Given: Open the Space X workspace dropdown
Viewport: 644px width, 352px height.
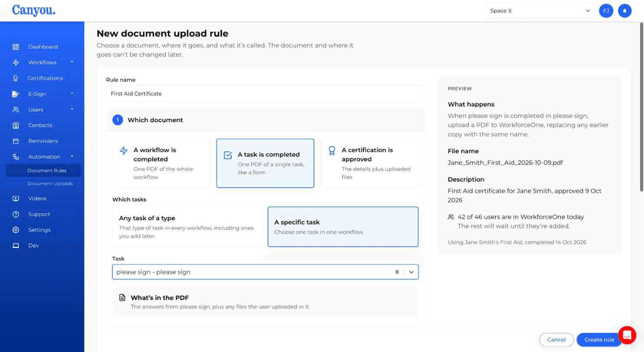Looking at the screenshot, I should (x=540, y=11).
